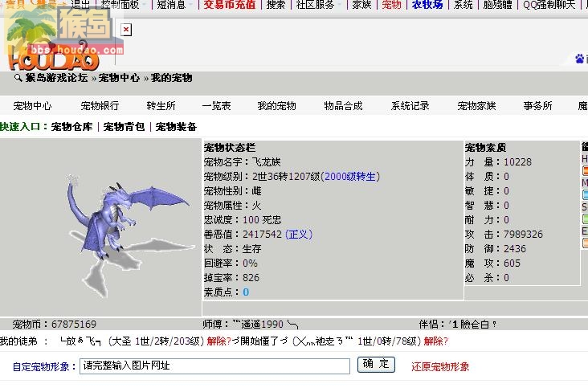The width and height of the screenshot is (588, 388).
Task: Click 我的宠物 in breadcrumb
Action: click(x=171, y=78)
